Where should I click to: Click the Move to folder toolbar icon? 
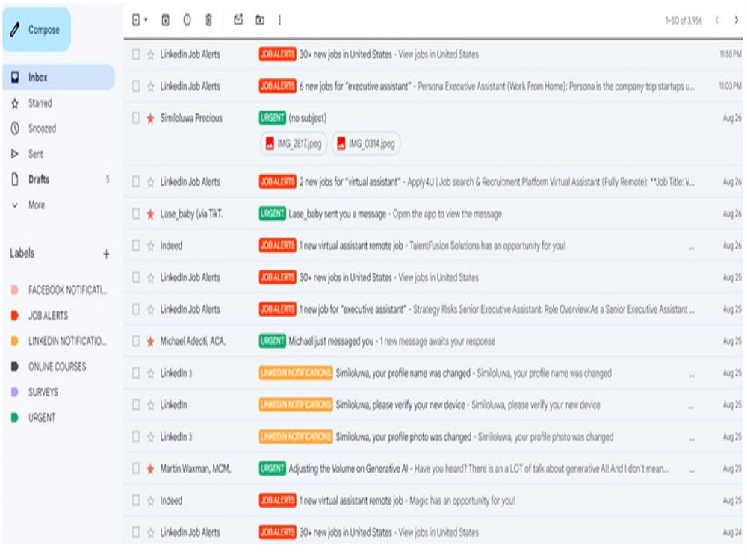[x=260, y=20]
